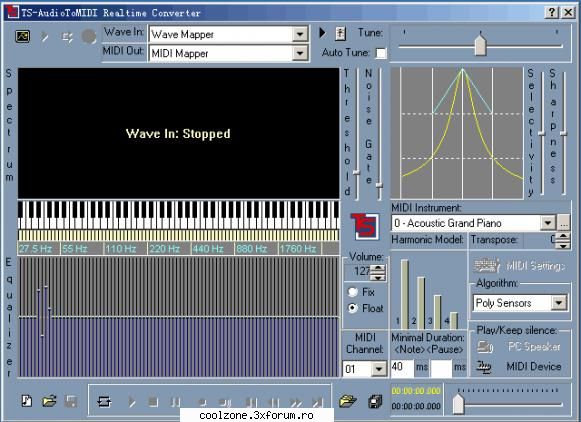Open the MIDI Out dropdown arrow
Screen dimensions: 581x422
tap(300, 53)
